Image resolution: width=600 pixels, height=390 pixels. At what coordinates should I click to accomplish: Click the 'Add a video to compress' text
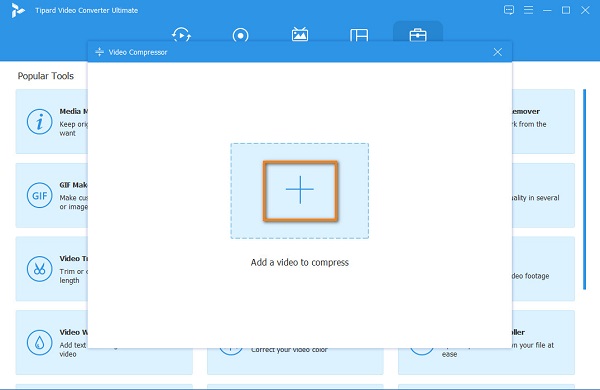(300, 263)
